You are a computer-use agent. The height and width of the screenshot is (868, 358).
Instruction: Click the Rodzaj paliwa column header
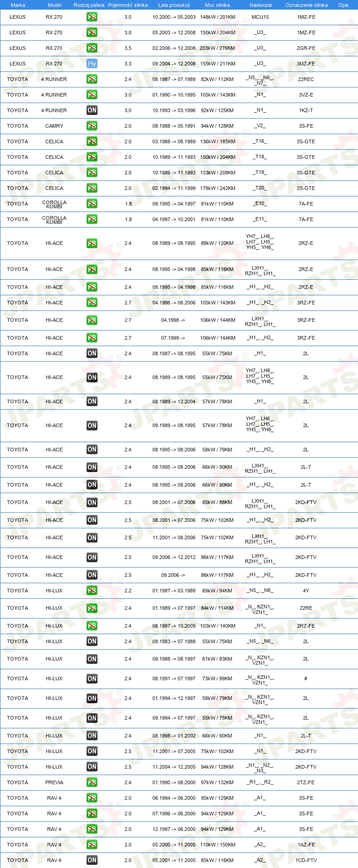click(89, 5)
